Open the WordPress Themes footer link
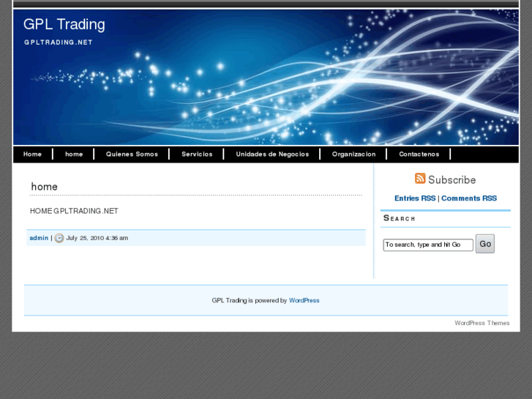 [x=482, y=323]
